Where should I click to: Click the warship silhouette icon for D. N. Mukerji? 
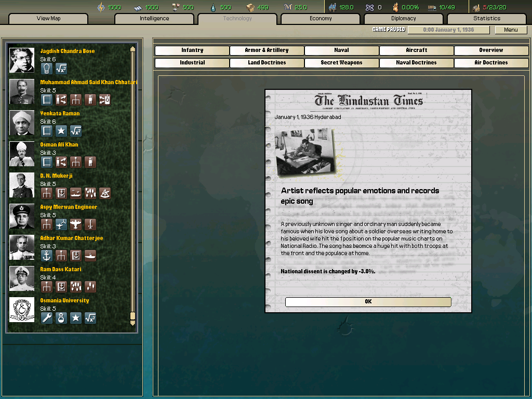[76, 193]
